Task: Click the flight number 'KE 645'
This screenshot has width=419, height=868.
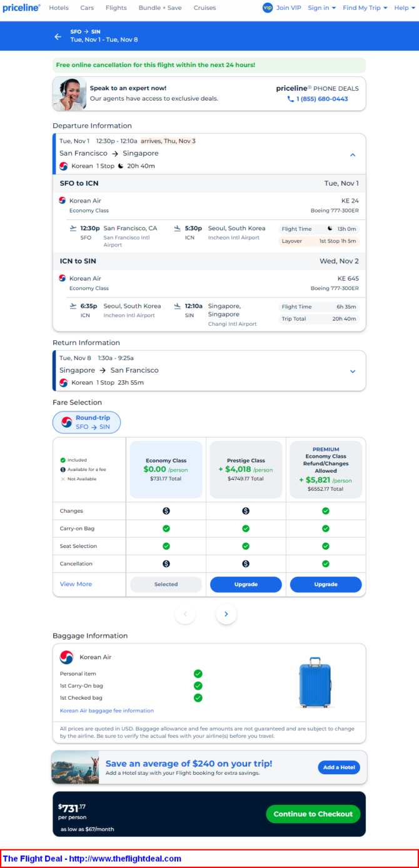Action: point(350,278)
